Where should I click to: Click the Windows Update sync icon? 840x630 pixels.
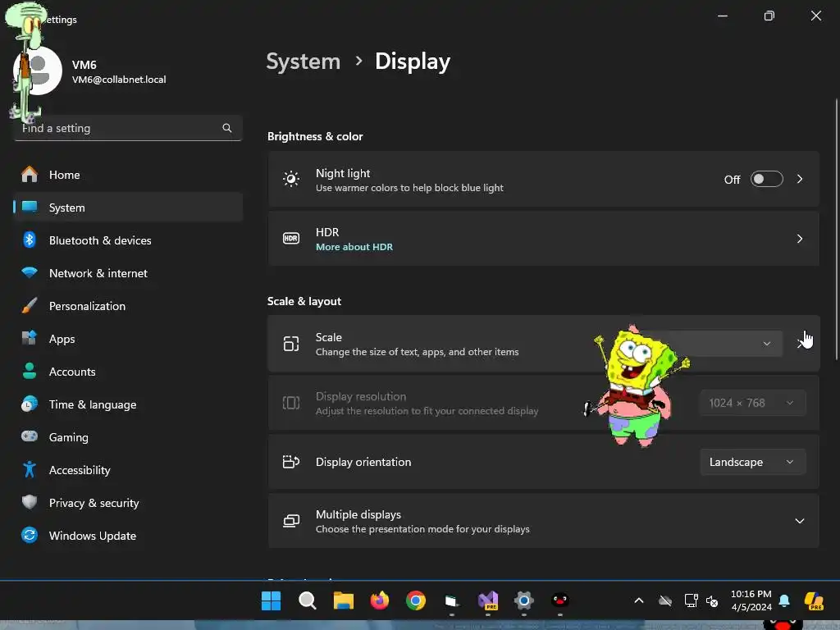(30, 535)
